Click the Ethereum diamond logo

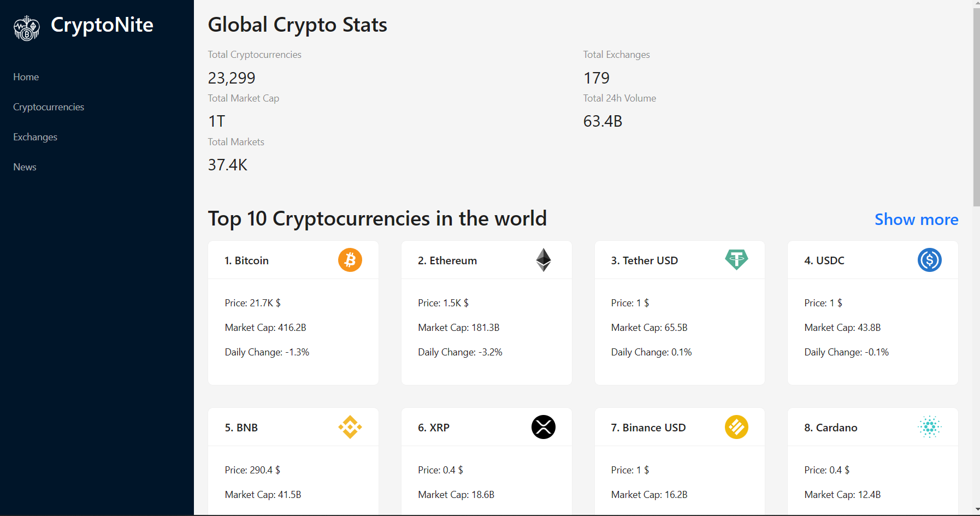click(x=544, y=260)
